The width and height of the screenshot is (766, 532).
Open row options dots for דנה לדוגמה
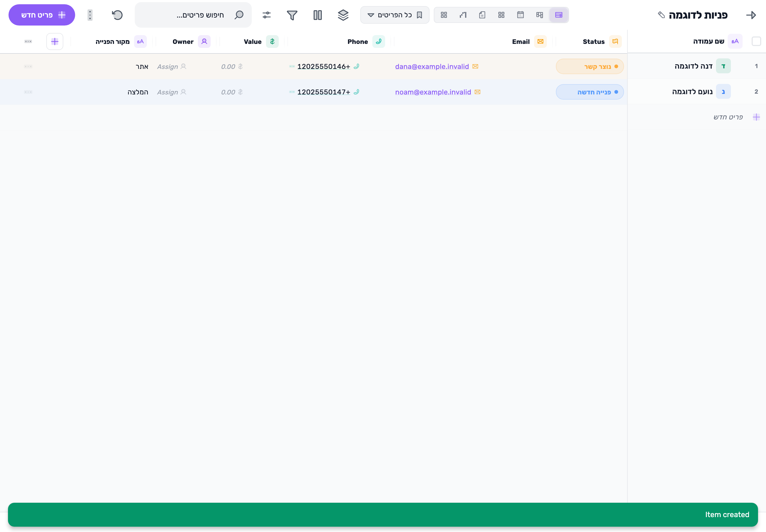pyautogui.click(x=28, y=66)
